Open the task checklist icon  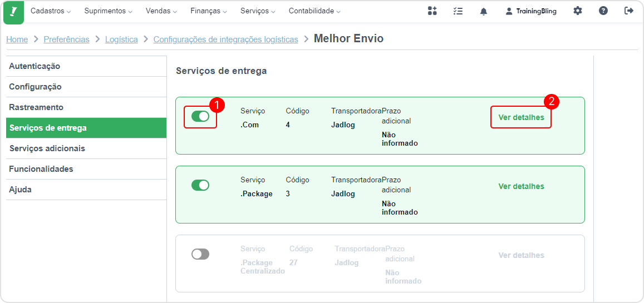tap(458, 11)
